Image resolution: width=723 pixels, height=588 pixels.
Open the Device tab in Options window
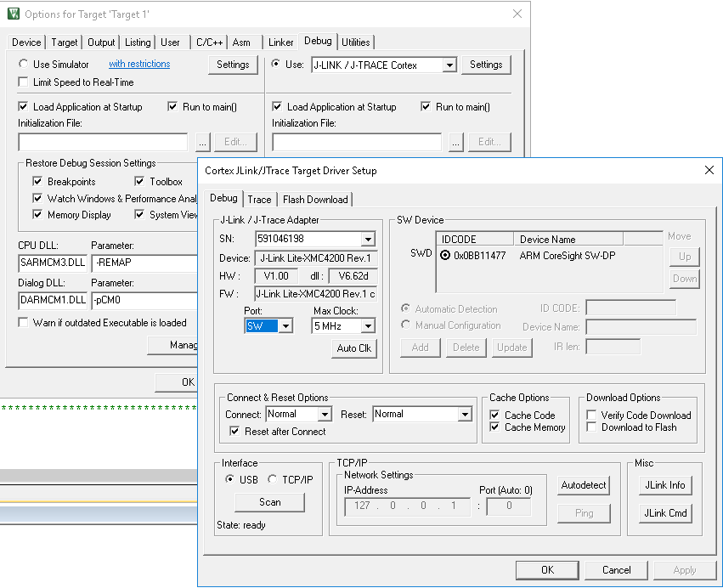pyautogui.click(x=26, y=42)
